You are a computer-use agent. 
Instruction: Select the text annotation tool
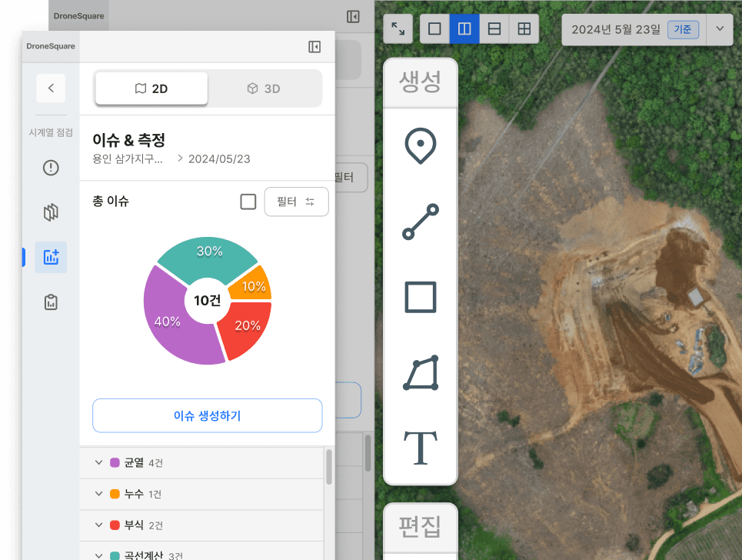click(x=420, y=448)
